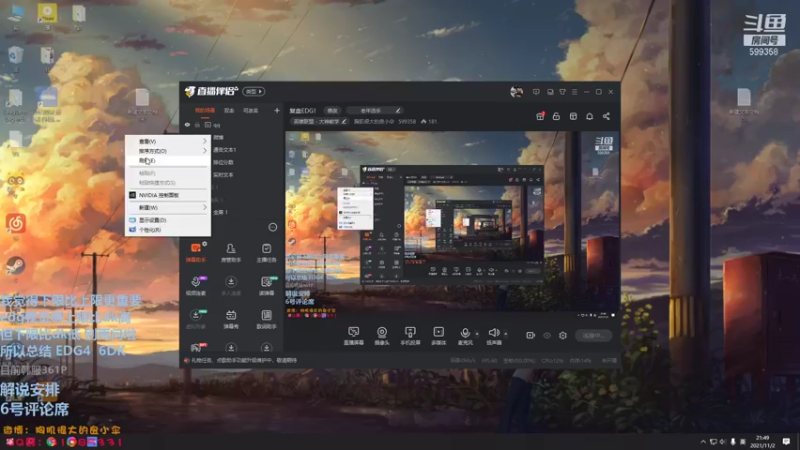Click the volume icon in system tray

(x=723, y=442)
